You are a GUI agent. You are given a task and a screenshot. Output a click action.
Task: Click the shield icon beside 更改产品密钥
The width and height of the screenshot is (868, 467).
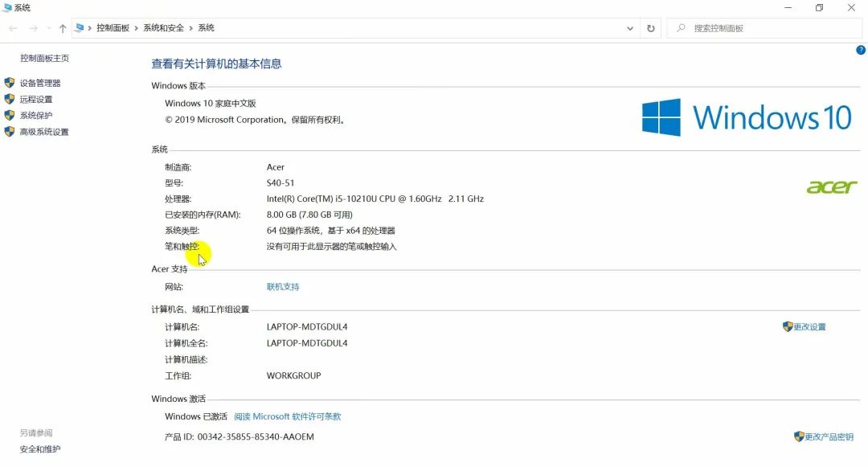click(799, 436)
